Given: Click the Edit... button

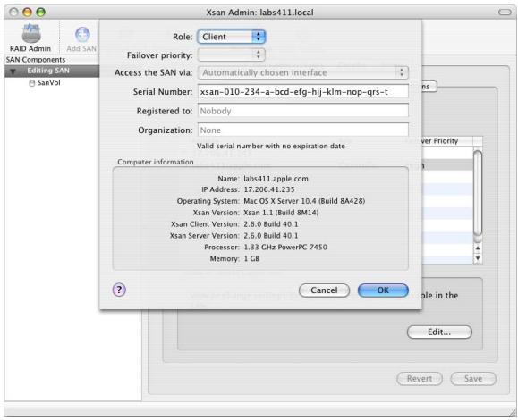Looking at the screenshot, I should coord(439,332).
